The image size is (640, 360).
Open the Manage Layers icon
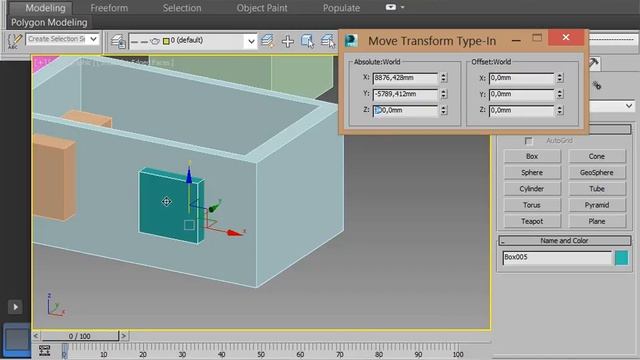(118, 41)
